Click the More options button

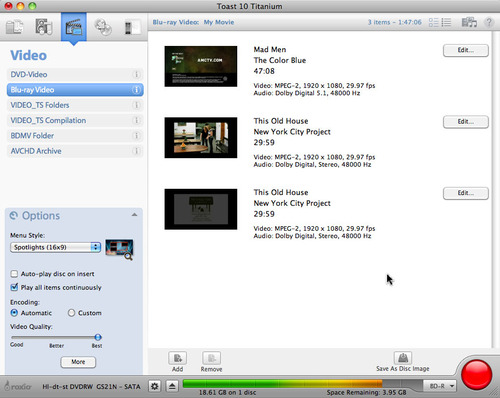78,362
